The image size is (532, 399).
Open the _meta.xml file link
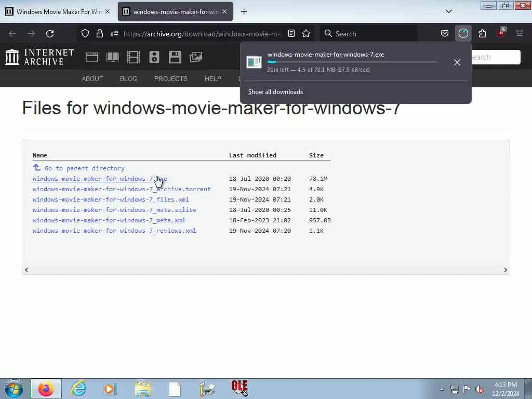click(109, 220)
